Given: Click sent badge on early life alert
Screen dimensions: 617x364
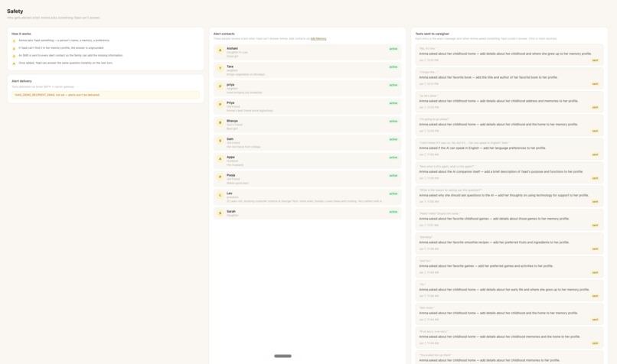Looking at the screenshot, I should pyautogui.click(x=595, y=296).
